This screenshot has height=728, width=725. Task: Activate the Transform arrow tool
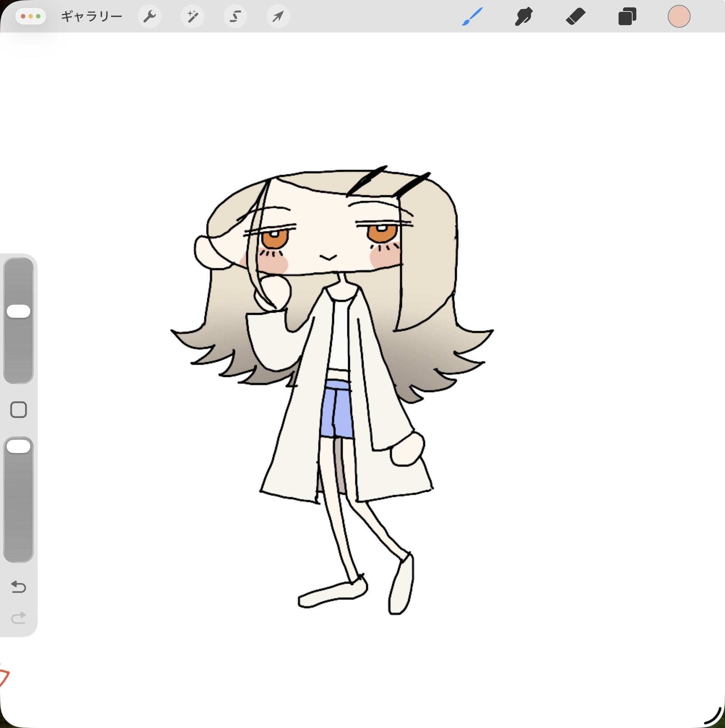(x=278, y=17)
